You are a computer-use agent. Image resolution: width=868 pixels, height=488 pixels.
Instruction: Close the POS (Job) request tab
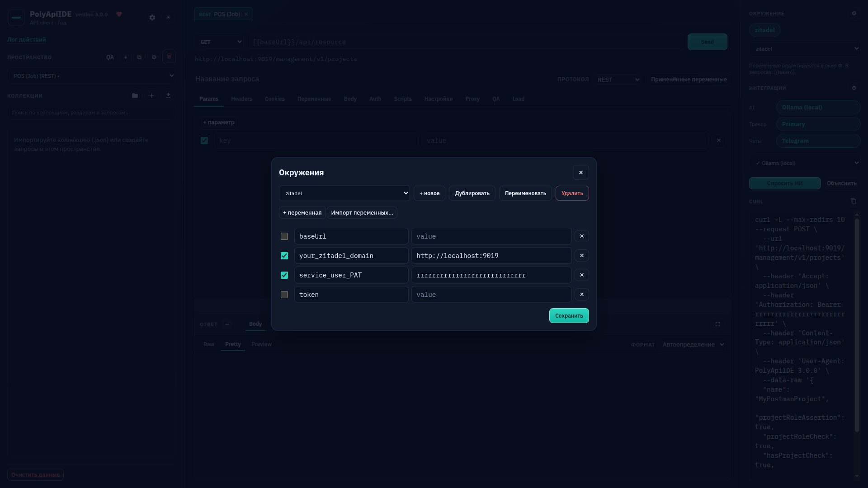click(x=246, y=14)
